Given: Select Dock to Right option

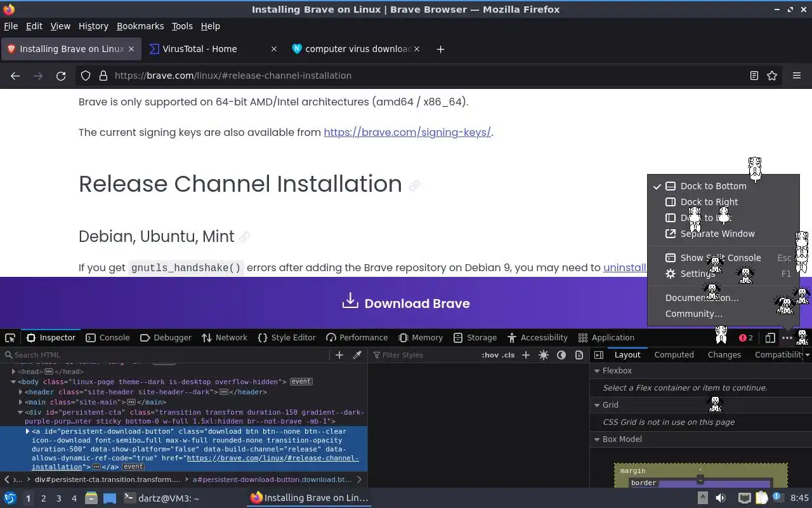Looking at the screenshot, I should pos(723,202).
